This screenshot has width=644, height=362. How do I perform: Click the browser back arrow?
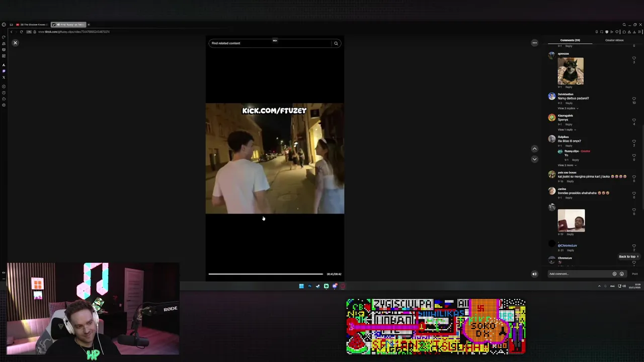11,32
